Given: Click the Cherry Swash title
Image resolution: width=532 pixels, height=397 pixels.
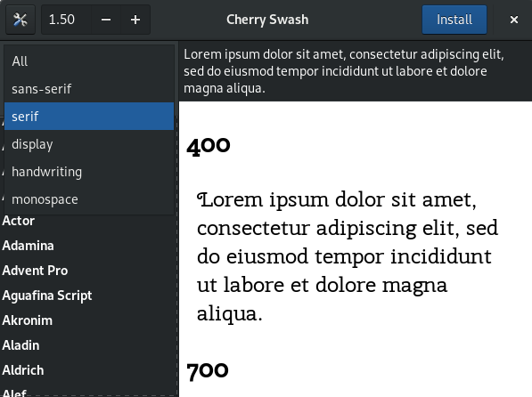Looking at the screenshot, I should 267,20.
